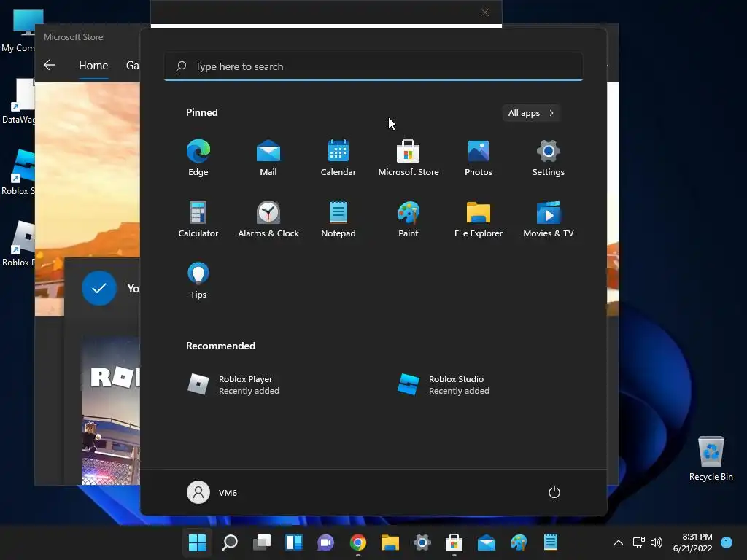Show hidden tray icons chevron
747x560 pixels.
[619, 542]
